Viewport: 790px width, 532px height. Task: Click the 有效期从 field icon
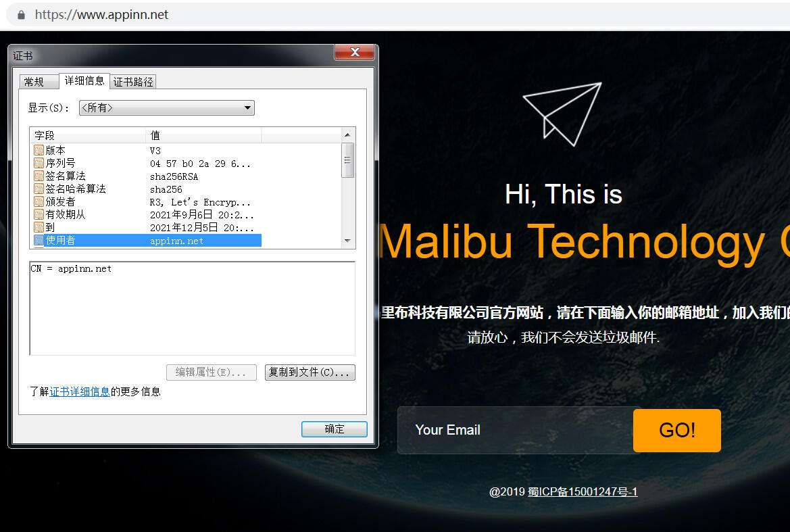39,214
